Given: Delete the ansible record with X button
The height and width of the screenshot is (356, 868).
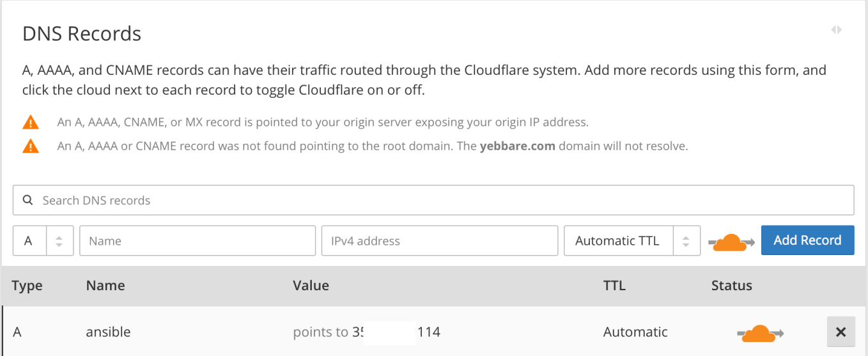Looking at the screenshot, I should point(841,332).
